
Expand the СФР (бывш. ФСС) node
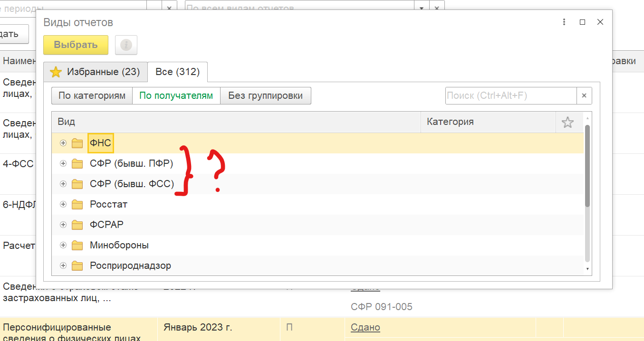[x=63, y=184]
